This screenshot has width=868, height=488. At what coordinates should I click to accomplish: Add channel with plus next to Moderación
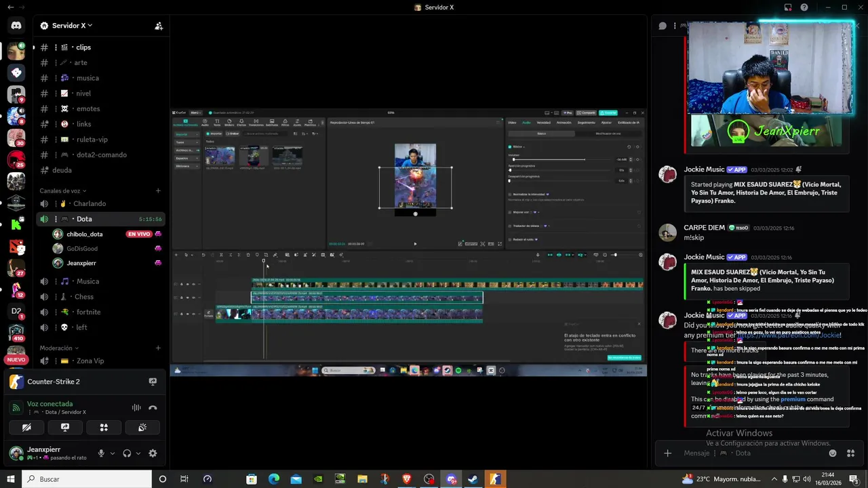(x=158, y=348)
